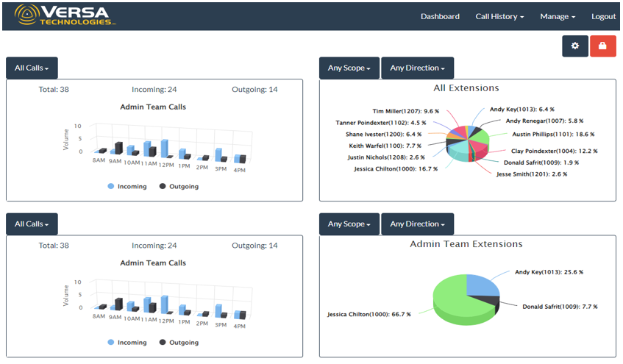
Task: Open the lower All Calls dropdown
Action: click(x=32, y=224)
